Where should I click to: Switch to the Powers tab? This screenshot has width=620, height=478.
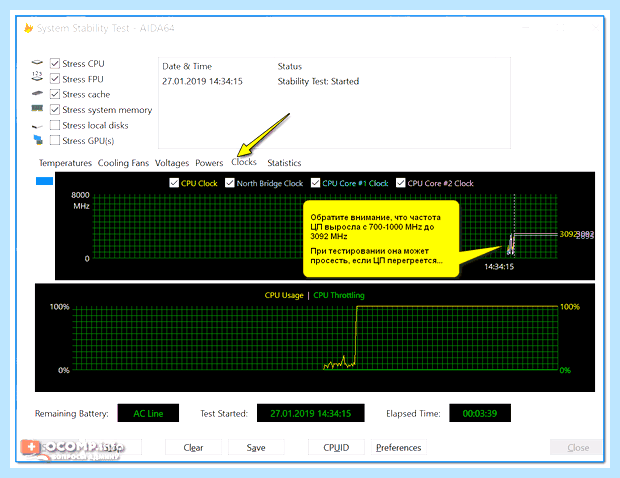209,163
